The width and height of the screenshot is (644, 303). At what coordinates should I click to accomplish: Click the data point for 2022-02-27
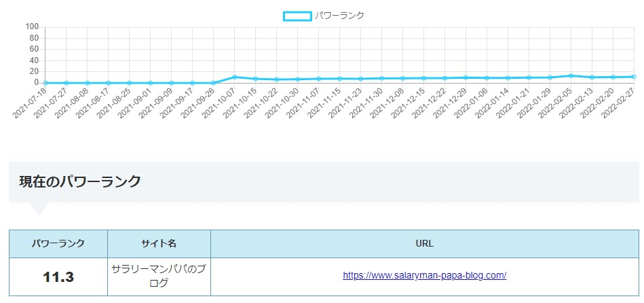point(634,76)
